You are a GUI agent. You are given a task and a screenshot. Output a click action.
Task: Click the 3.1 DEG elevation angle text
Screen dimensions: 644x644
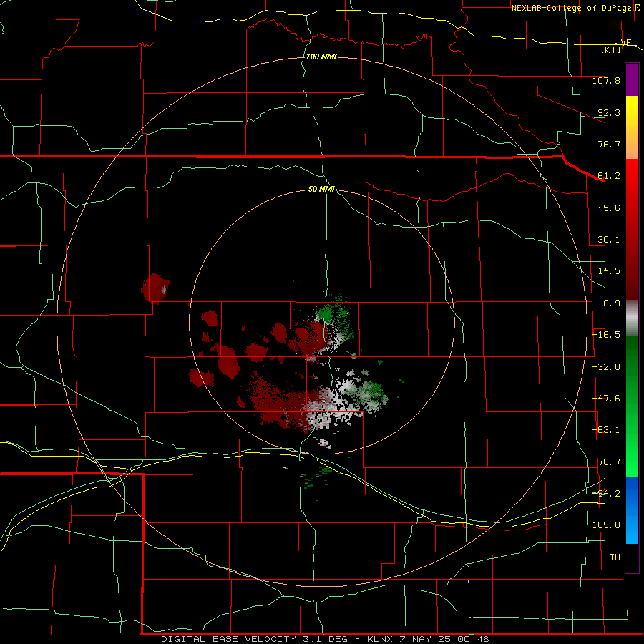pyautogui.click(x=324, y=639)
